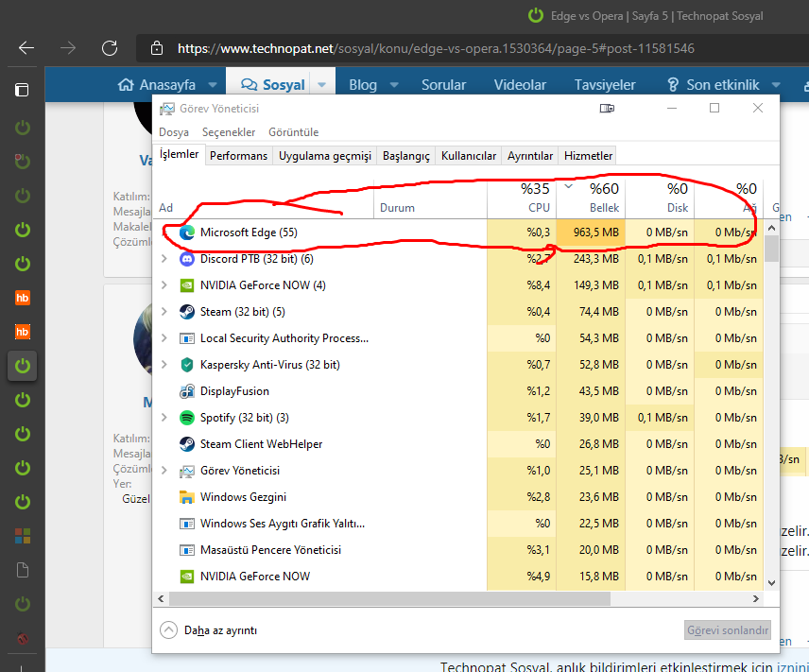This screenshot has width=809, height=672.
Task: Switch to the Başlangıç tab
Action: tap(406, 156)
